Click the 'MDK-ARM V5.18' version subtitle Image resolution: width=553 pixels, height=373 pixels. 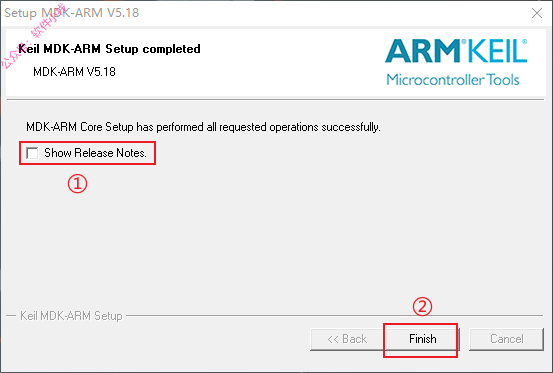tap(74, 72)
